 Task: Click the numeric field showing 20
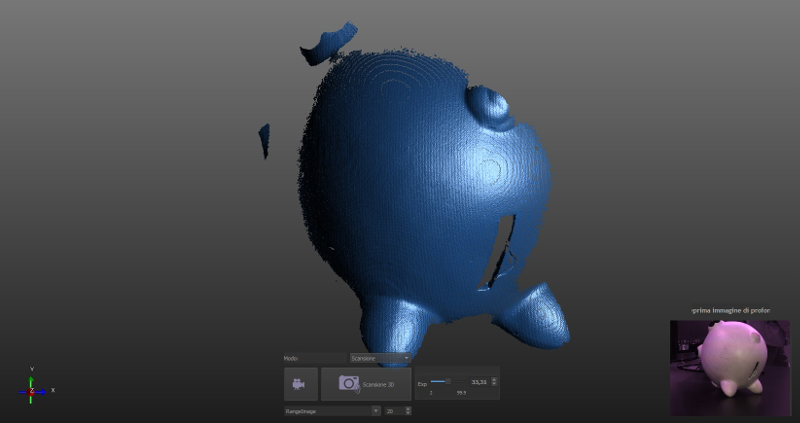394,411
